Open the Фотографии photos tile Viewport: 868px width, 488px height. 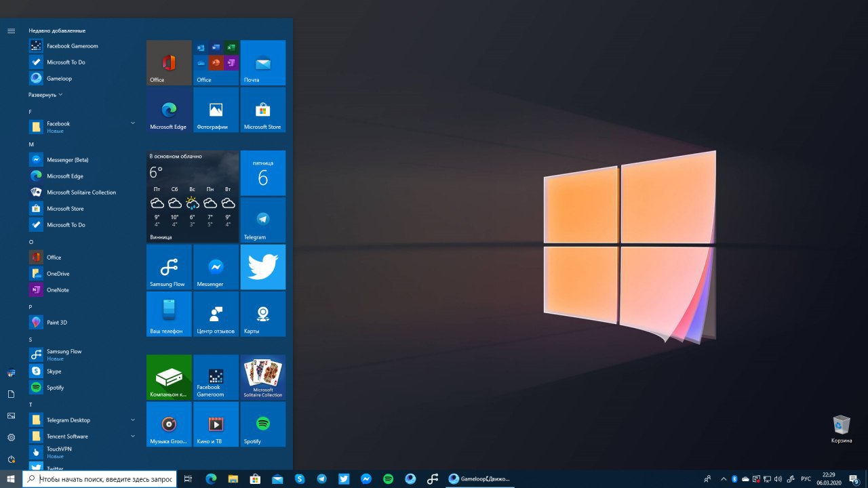(216, 110)
